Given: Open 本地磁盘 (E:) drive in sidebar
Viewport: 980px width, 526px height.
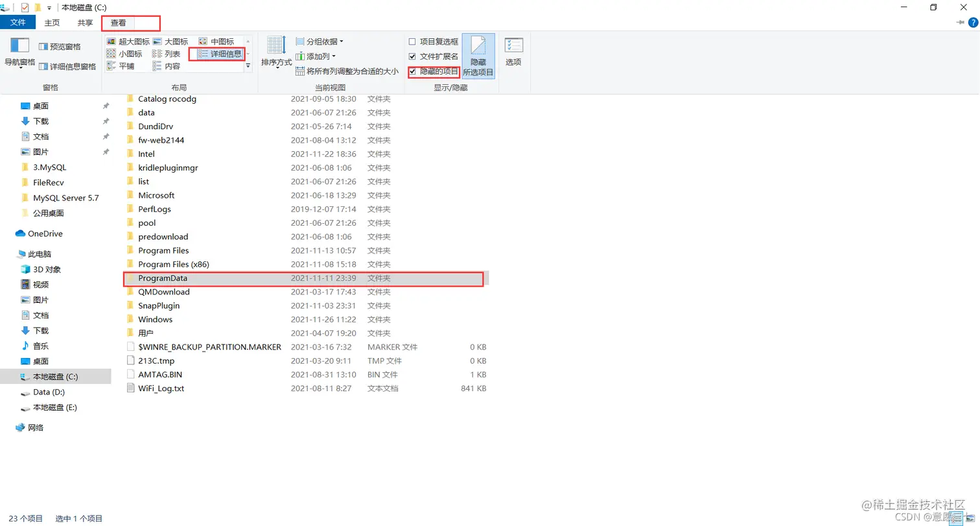Looking at the screenshot, I should coord(54,407).
